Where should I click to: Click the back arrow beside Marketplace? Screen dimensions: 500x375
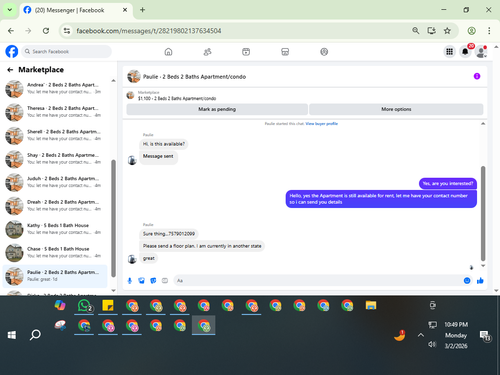(10, 70)
